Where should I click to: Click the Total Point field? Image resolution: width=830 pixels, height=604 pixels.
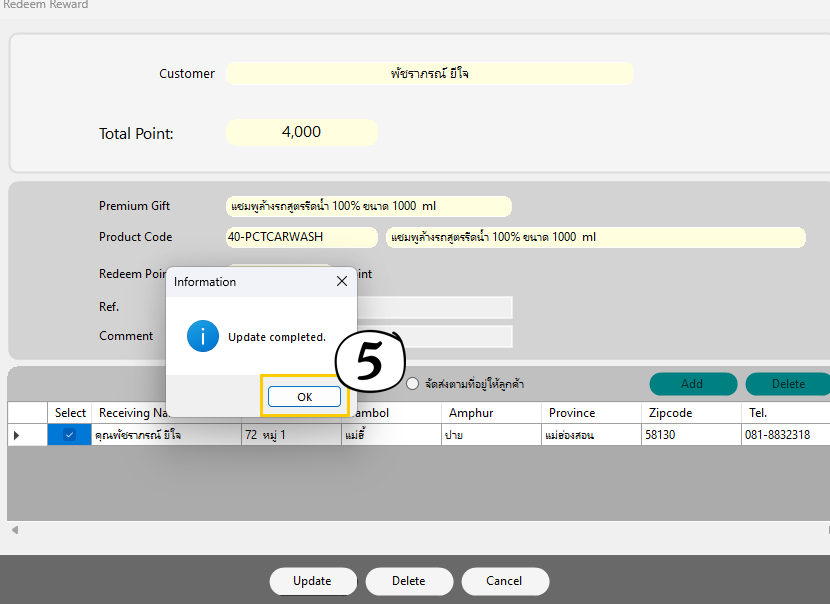(302, 132)
